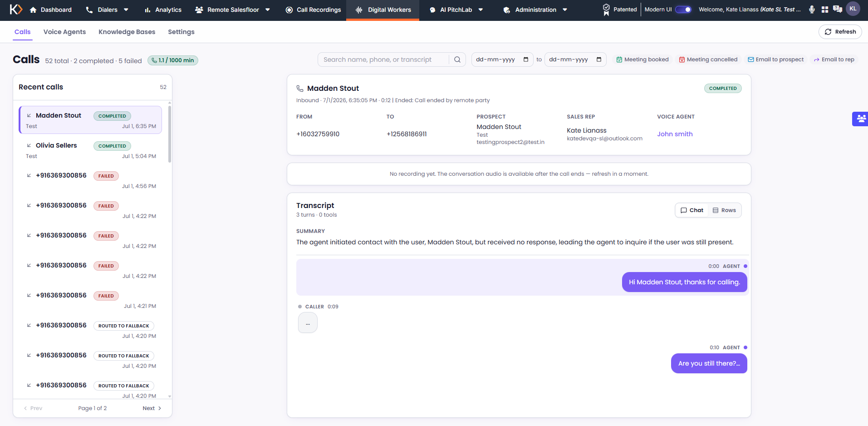Switch to the Knowledge Bases tab

point(127,32)
